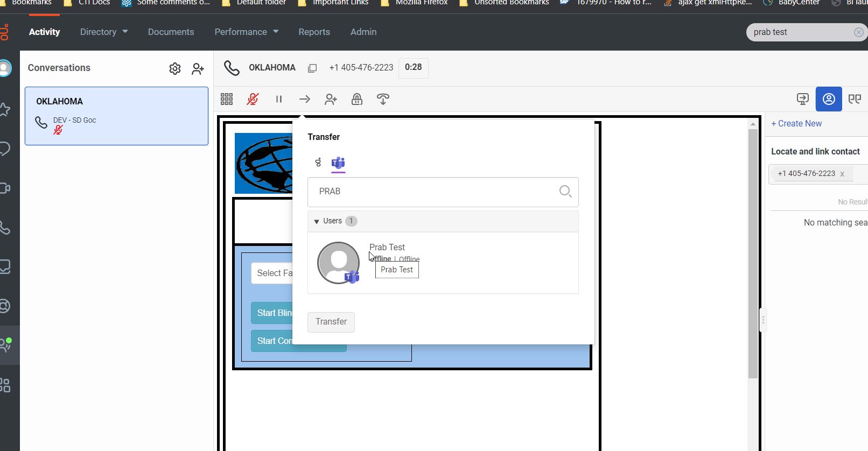Select Prab Test user result
This screenshot has height=451, width=868.
coord(443,263)
